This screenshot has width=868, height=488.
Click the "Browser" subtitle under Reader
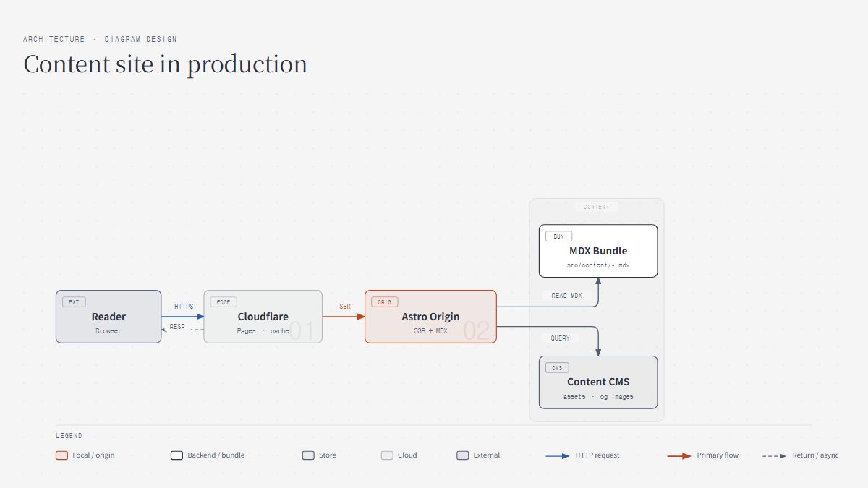pyautogui.click(x=109, y=331)
